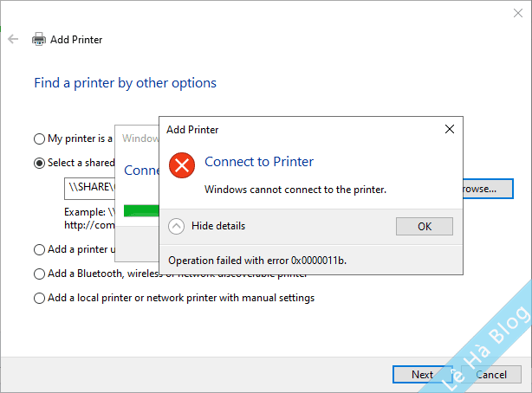Select the Bluetooth, wireless or network radio option
532x393 pixels.
pyautogui.click(x=39, y=274)
